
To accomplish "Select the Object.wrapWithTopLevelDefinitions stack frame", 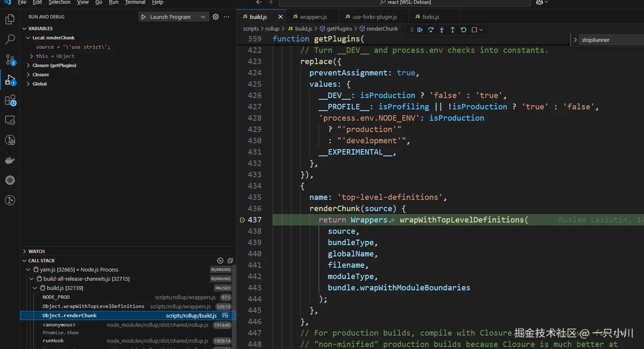I will click(93, 306).
